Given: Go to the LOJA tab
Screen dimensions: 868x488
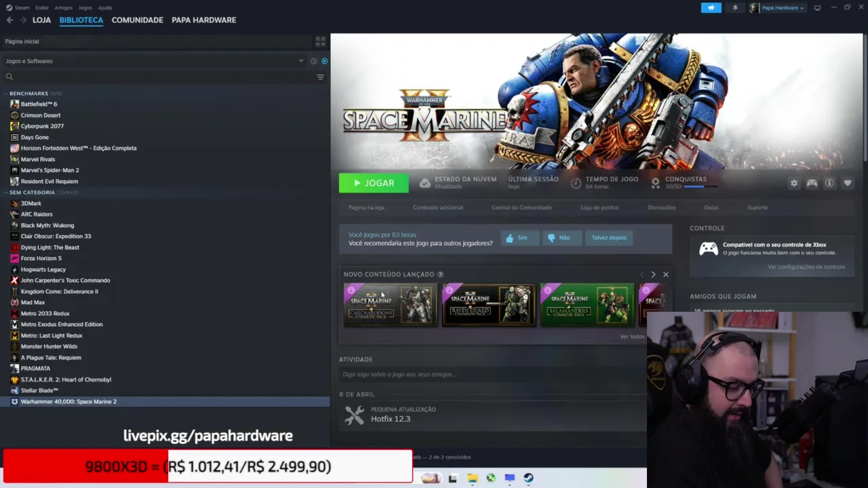Looking at the screenshot, I should coord(41,20).
